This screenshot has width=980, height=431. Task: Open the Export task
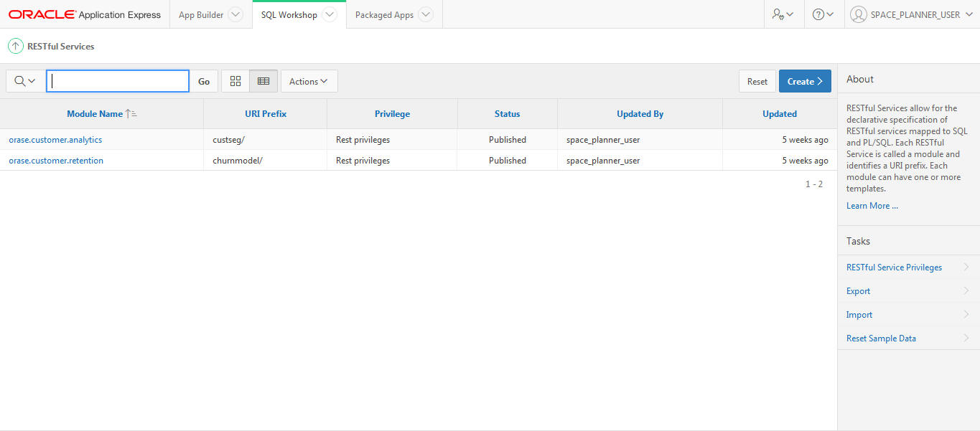858,291
